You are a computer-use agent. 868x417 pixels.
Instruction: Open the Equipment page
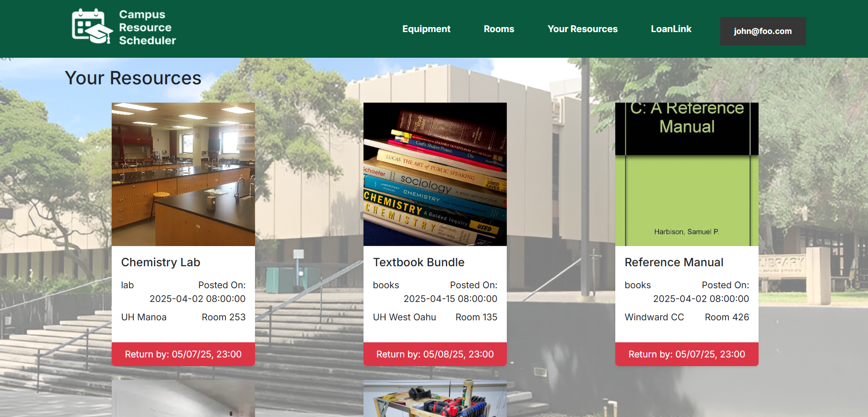tap(426, 29)
